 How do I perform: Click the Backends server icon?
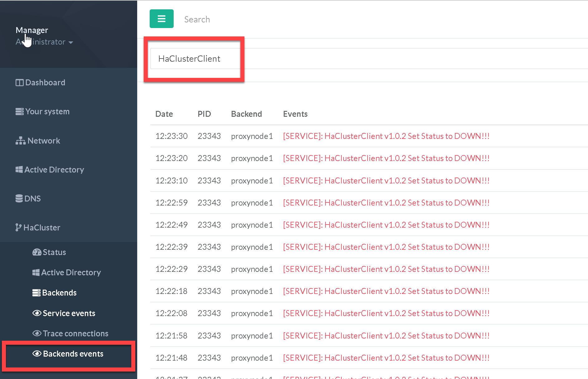[x=36, y=293]
